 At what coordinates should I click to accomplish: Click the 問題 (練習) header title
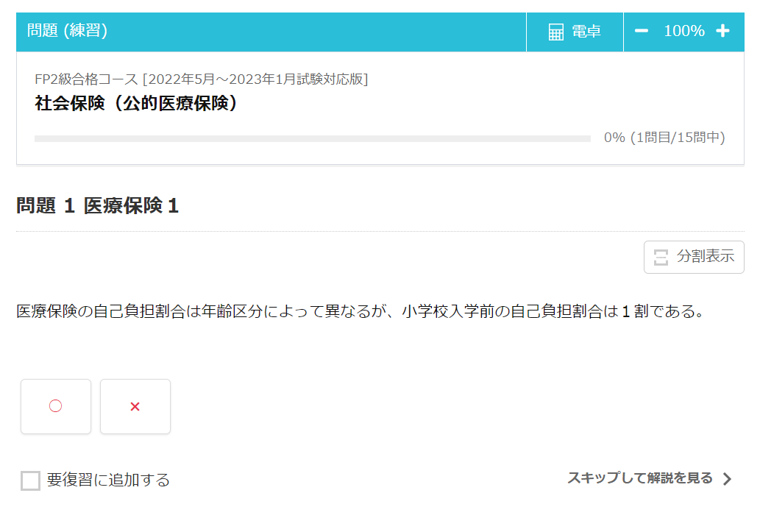[x=68, y=31]
